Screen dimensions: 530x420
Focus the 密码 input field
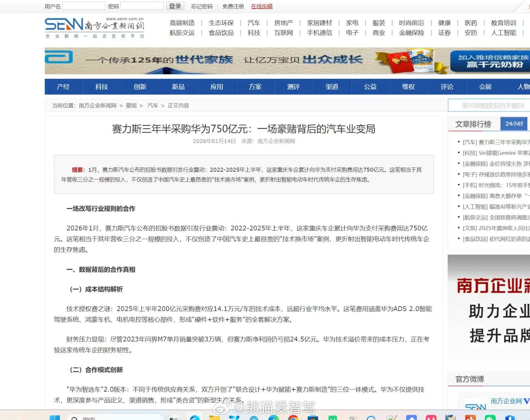142,6
